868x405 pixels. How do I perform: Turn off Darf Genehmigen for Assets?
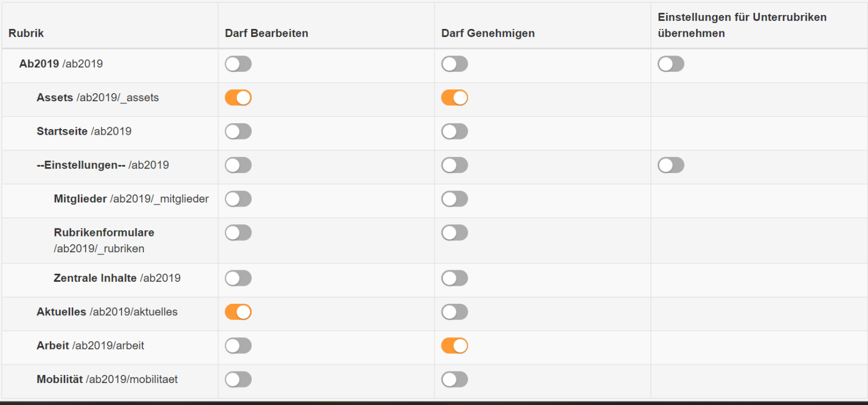(454, 98)
